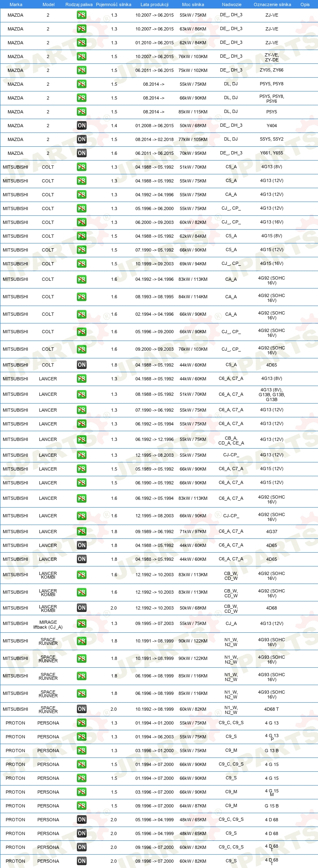Click model MIRAGE liftback (CJ_A)
This screenshot has height=868, width=318.
(48, 625)
